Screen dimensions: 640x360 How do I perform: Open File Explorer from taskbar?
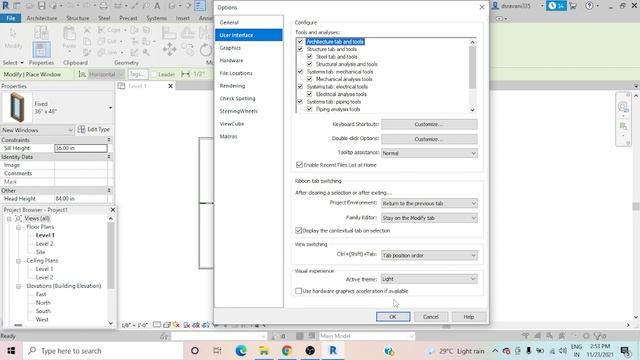coord(264,351)
